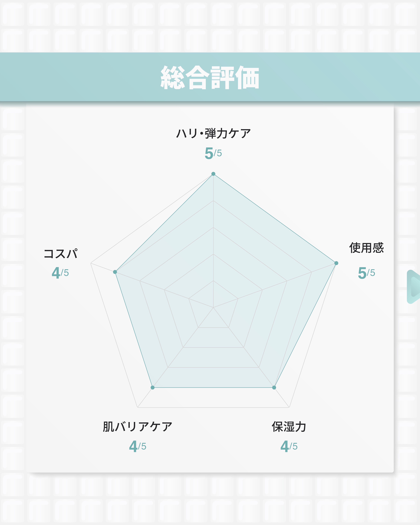Viewport: 420px width, 525px height.
Task: Click the data point on the 使用感 axis
Action: pos(336,263)
